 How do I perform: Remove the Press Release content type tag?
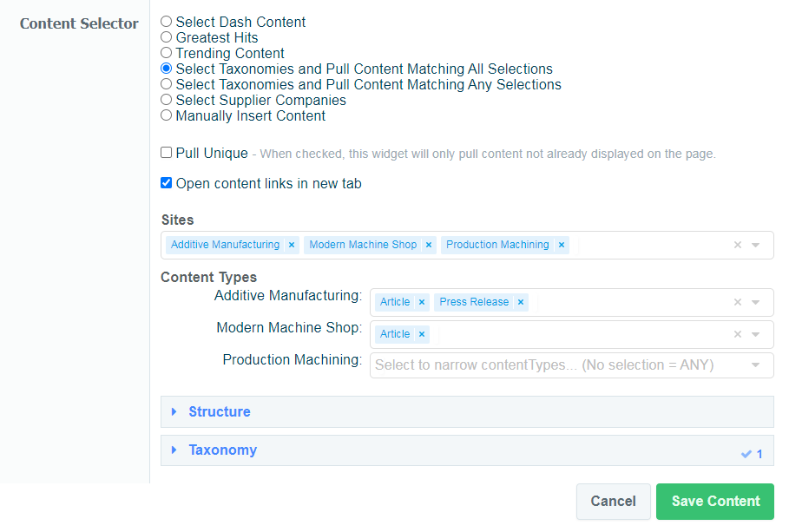[521, 303]
